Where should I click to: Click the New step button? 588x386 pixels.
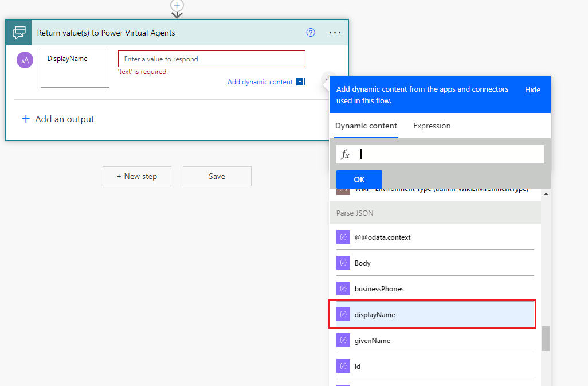137,176
